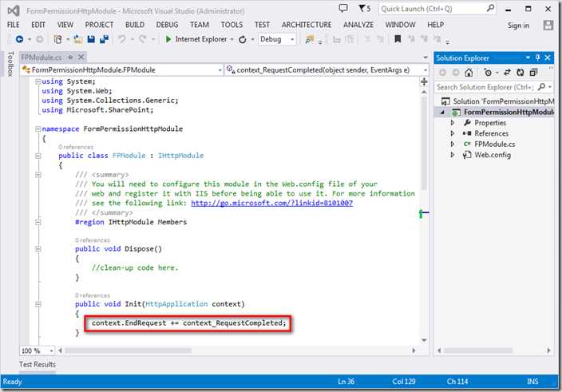Click the account avatar icon beside Sign in
Image resolution: width=562 pixels, height=392 pixels.
coord(548,25)
